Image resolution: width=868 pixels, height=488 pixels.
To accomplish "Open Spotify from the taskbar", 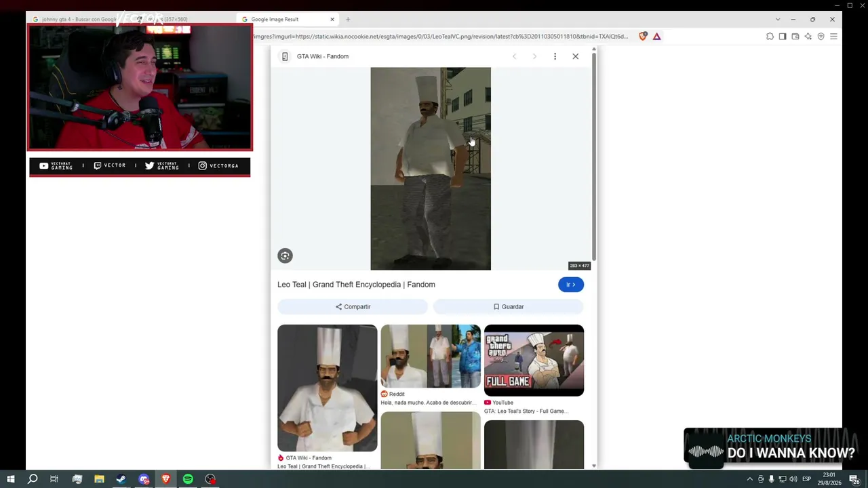I will click(x=188, y=479).
